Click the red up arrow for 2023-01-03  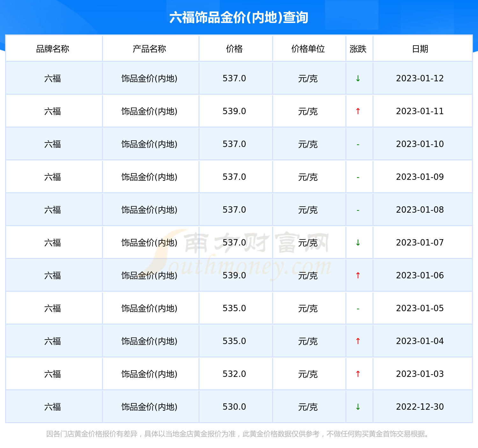coord(358,374)
